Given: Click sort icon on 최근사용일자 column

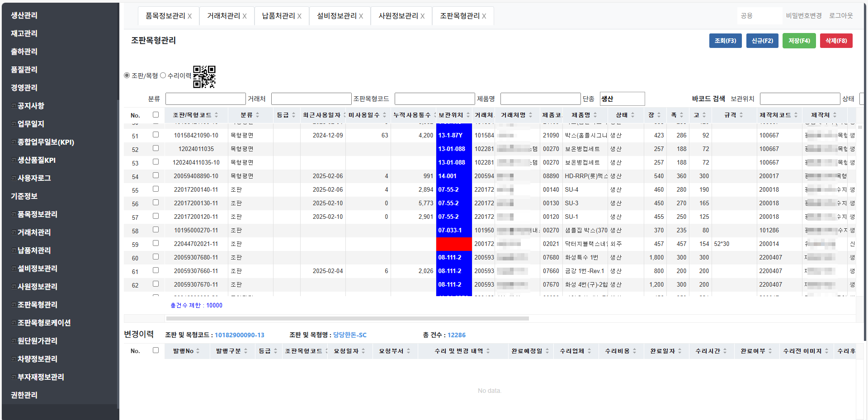Looking at the screenshot, I should tap(344, 115).
